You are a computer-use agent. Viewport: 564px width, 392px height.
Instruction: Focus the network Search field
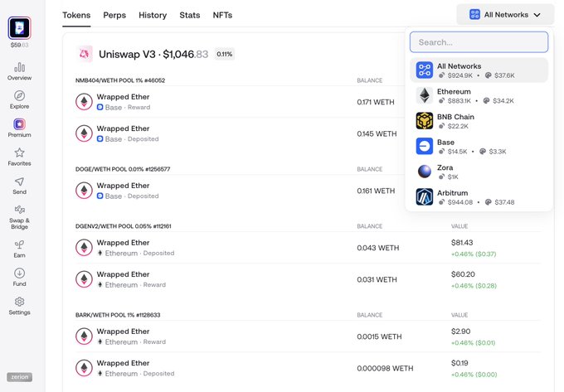[x=479, y=42]
